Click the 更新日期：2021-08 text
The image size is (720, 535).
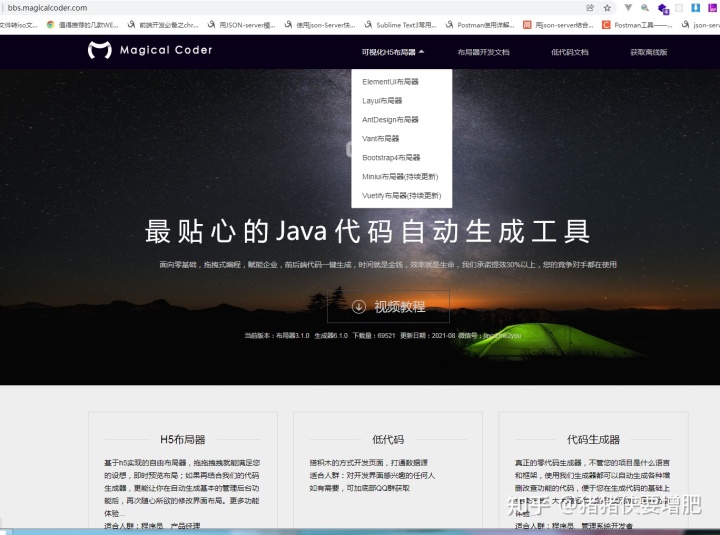[428, 336]
